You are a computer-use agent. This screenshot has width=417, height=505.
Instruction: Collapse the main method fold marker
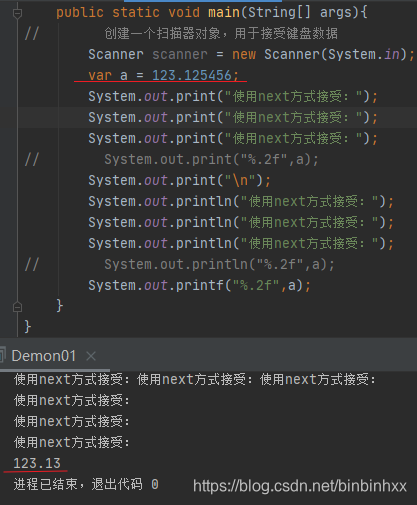tap(17, 13)
